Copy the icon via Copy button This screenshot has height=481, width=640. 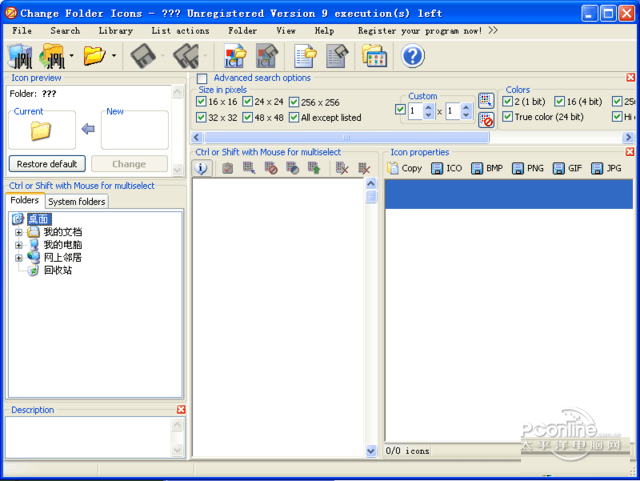(405, 169)
